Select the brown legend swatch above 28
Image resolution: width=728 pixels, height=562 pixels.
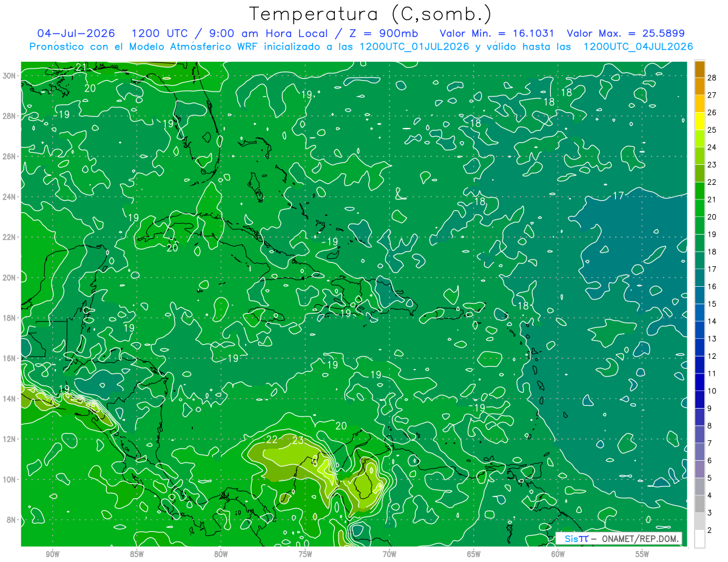[x=699, y=69]
